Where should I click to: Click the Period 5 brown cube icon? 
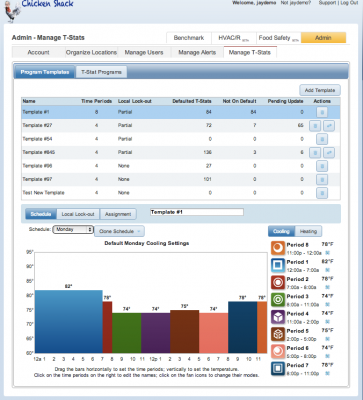tap(278, 335)
